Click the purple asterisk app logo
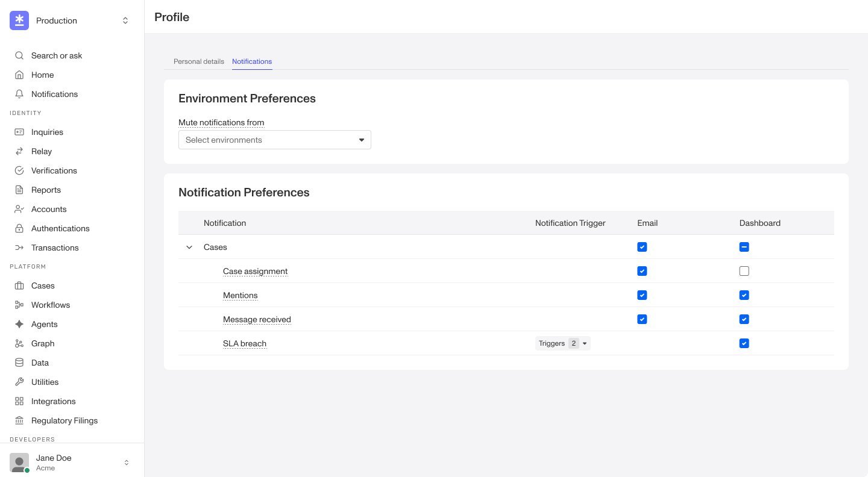Viewport: 868px width, 477px height. click(19, 20)
